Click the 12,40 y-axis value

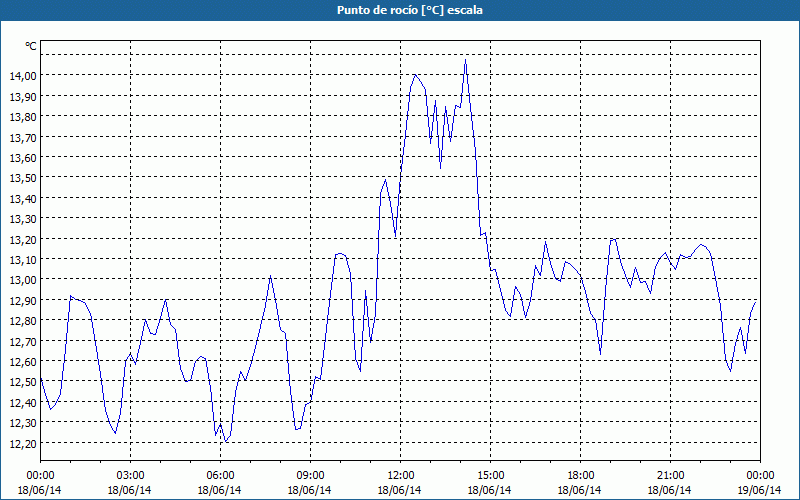23,402
